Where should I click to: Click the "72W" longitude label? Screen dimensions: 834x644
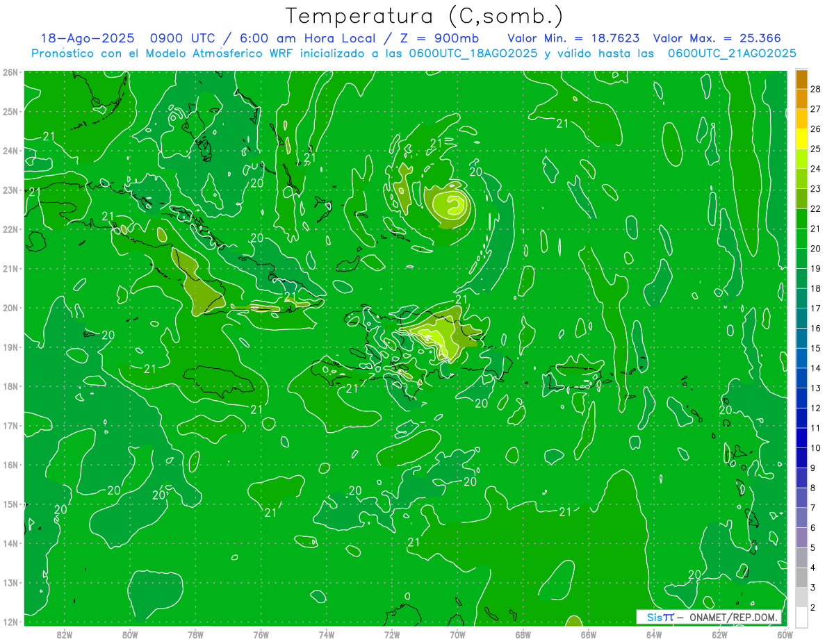[392, 634]
